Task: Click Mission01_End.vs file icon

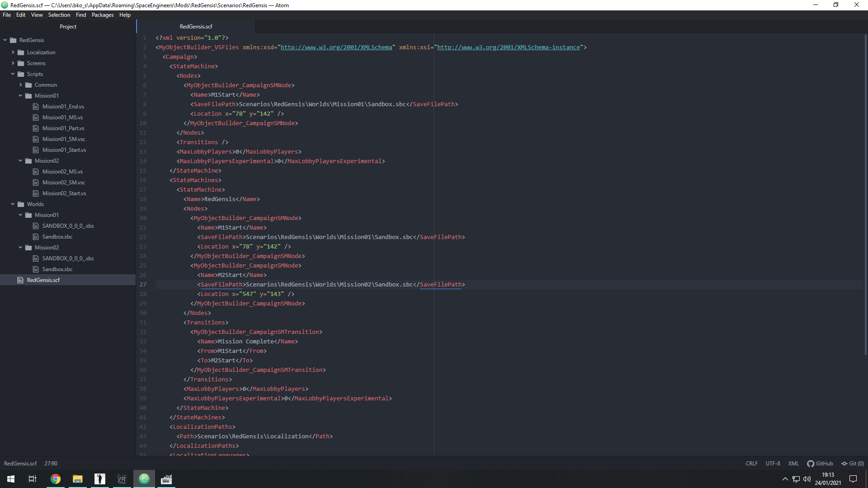Action: (x=36, y=107)
